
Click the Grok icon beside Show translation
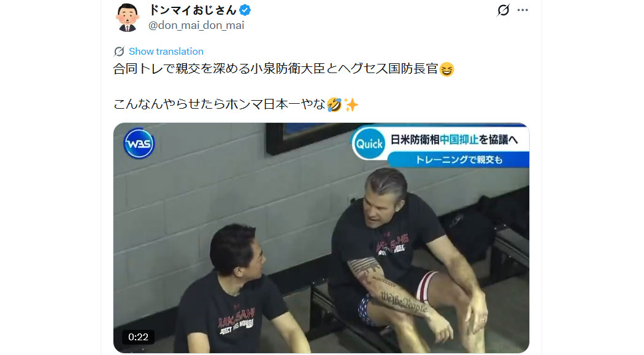119,52
